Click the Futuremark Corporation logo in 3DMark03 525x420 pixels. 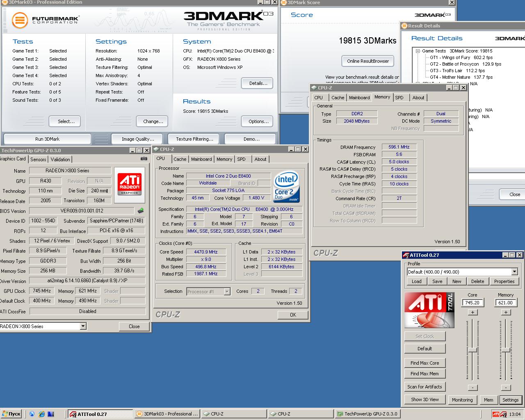(x=45, y=20)
